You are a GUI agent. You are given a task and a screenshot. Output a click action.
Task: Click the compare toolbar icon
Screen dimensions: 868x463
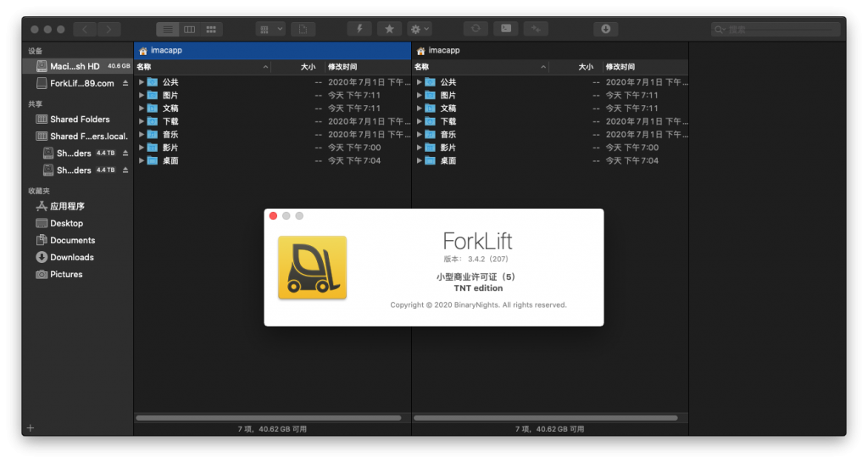(x=536, y=29)
